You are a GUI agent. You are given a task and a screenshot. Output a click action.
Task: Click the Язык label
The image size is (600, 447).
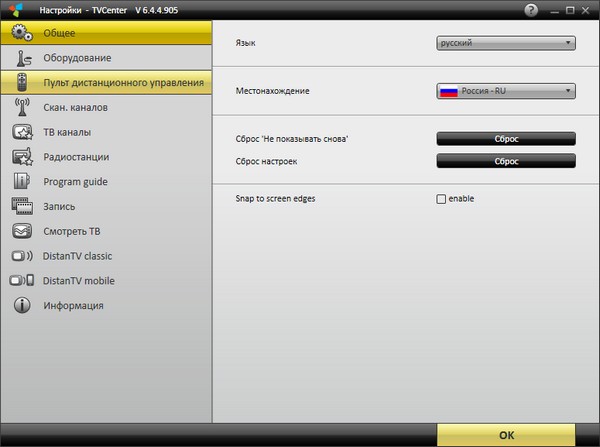245,43
